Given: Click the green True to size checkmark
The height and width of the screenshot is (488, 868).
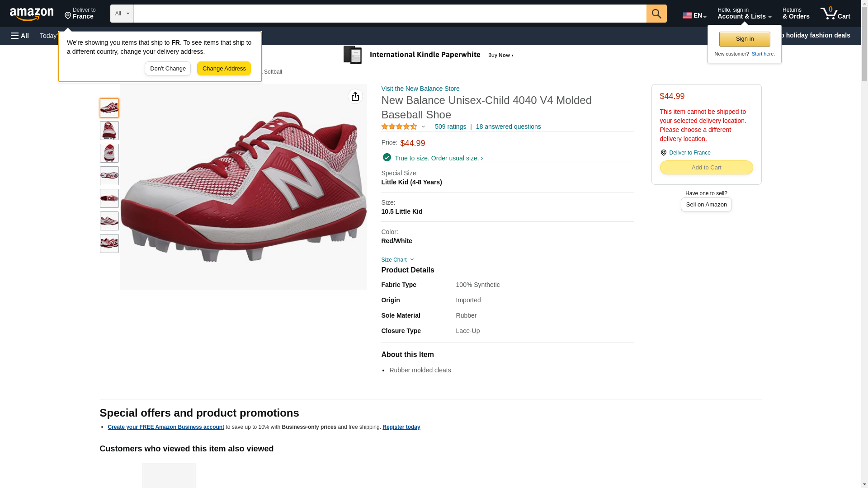Looking at the screenshot, I should click(387, 157).
